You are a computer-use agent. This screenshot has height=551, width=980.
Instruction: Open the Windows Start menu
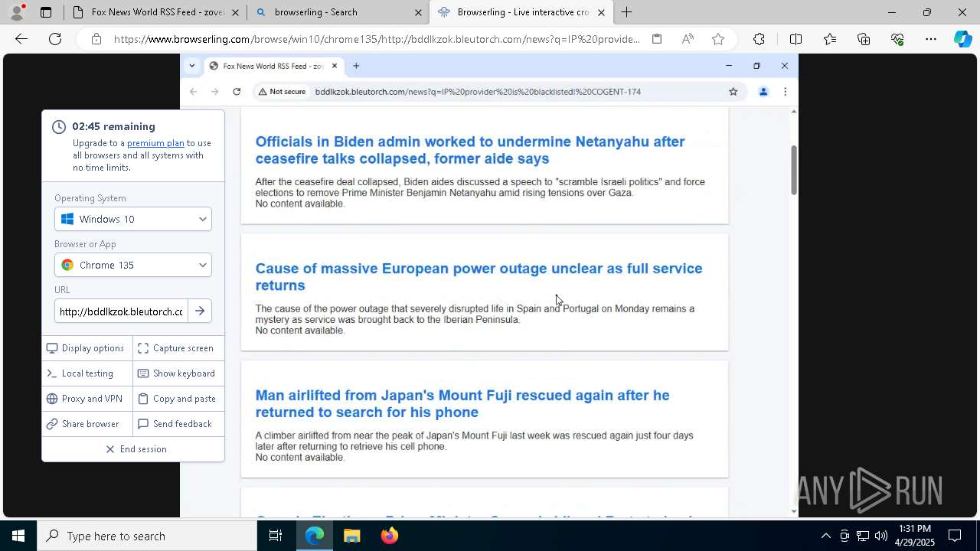click(18, 536)
